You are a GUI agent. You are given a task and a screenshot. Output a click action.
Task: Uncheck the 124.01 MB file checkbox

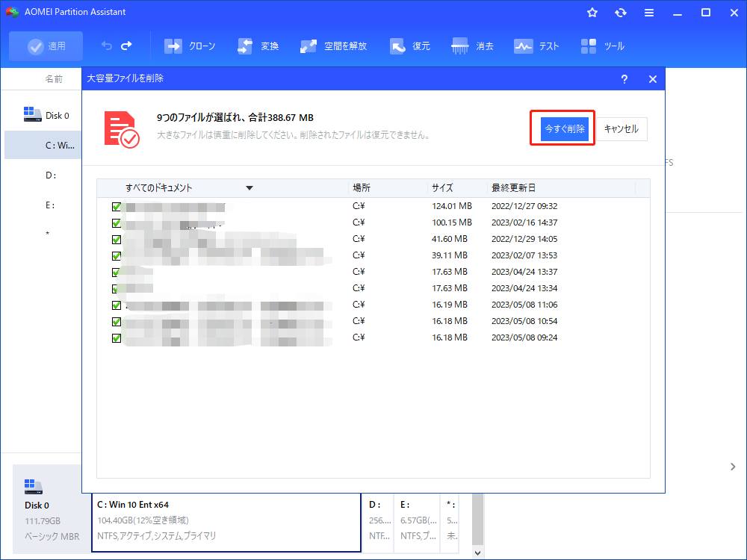click(117, 207)
